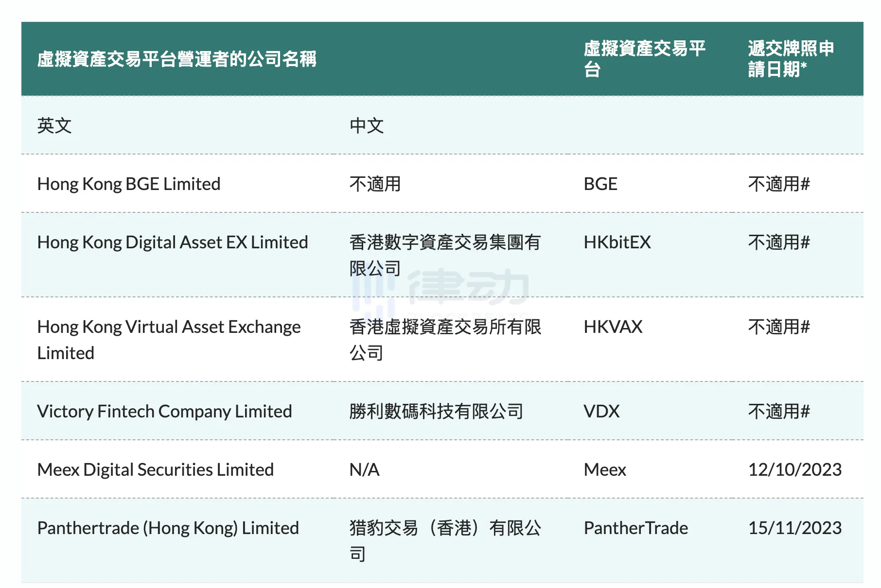Image resolution: width=881 pixels, height=588 pixels.
Task: Click the HKbitEX platform cell
Action: pyautogui.click(x=617, y=242)
